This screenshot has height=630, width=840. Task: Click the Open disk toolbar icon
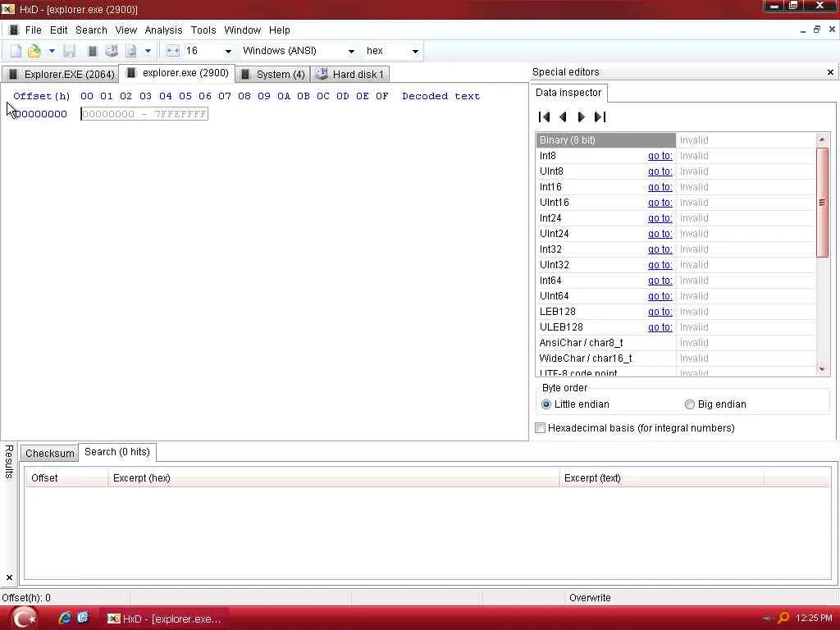pos(112,51)
